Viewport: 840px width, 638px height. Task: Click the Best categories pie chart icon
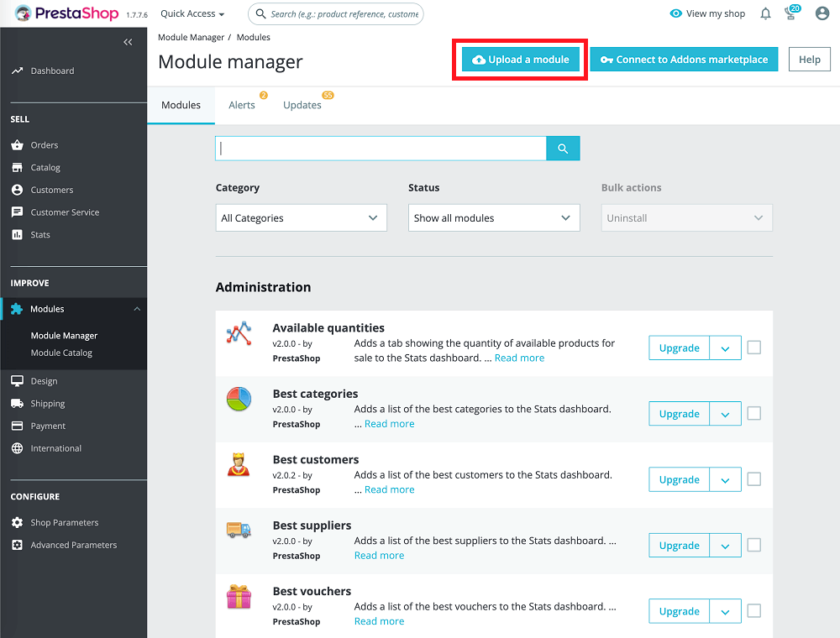click(239, 399)
